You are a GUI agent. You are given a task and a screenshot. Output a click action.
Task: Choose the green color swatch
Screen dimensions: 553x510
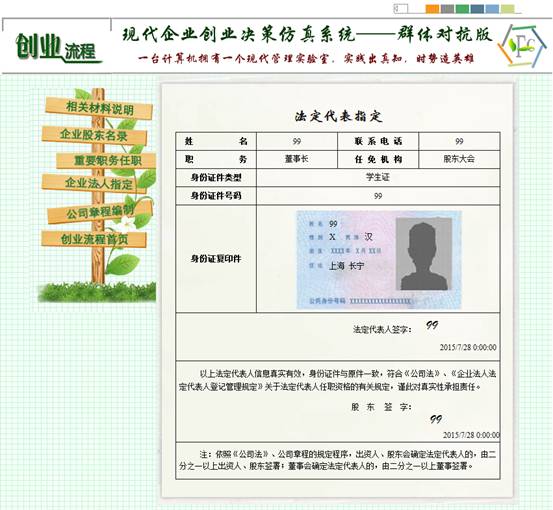click(462, 9)
